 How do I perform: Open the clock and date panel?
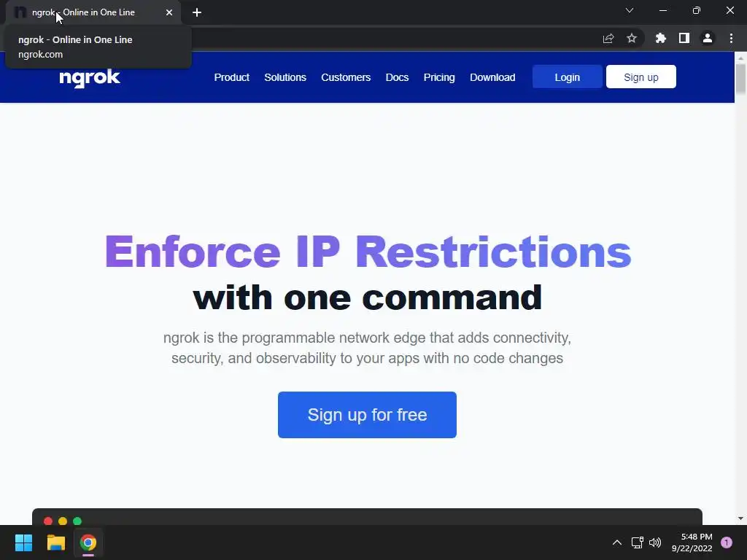(x=692, y=542)
